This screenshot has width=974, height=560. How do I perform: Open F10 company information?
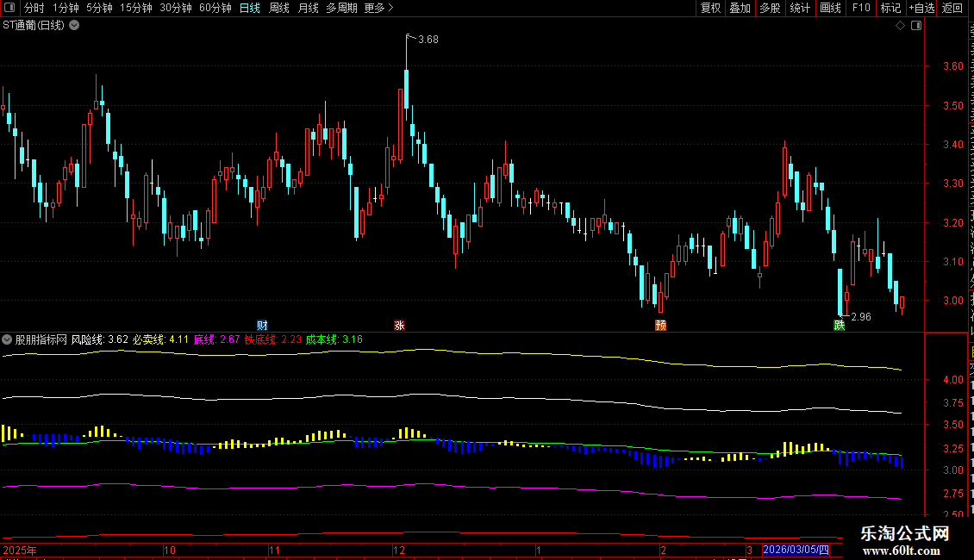[861, 8]
